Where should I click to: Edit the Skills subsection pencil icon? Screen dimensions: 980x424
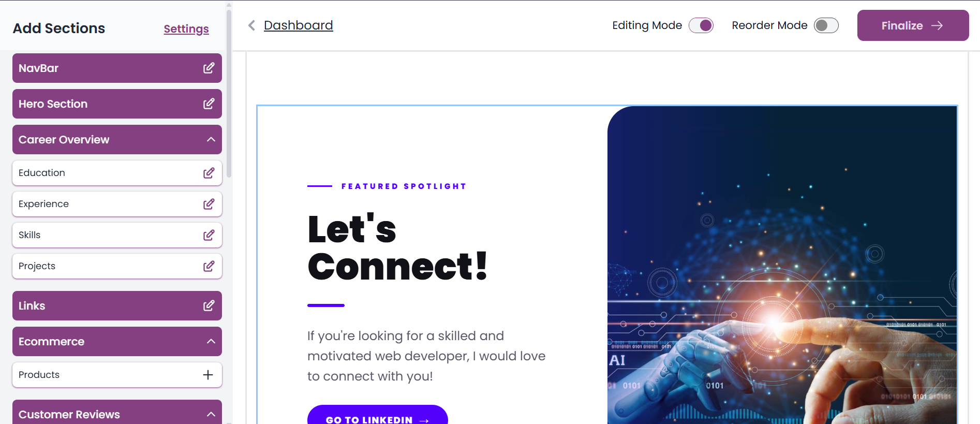click(x=209, y=235)
